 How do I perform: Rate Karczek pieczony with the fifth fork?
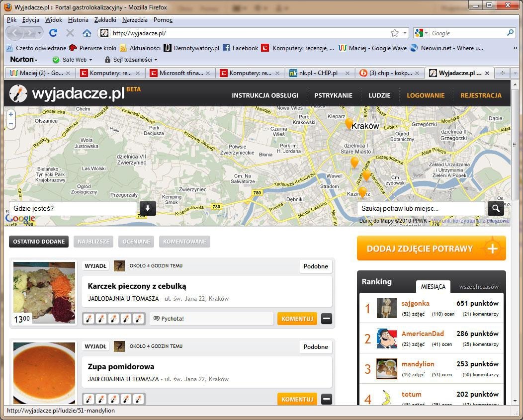138,319
